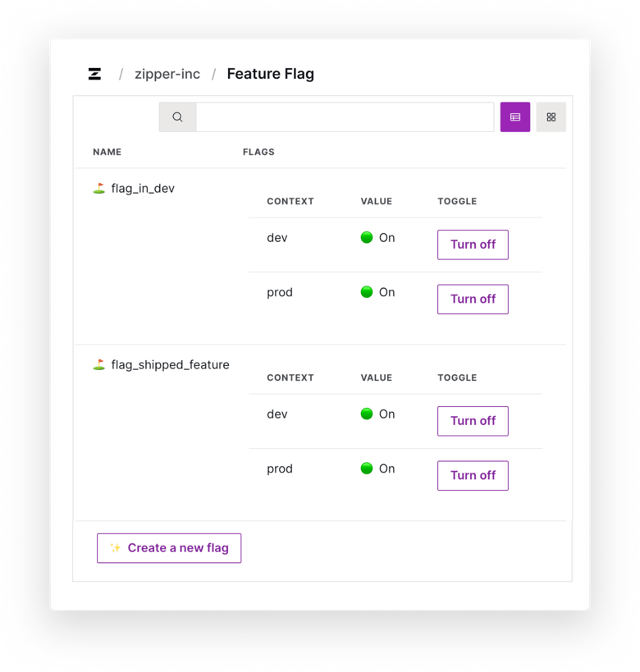Screen dimensions: 640x672
Task: Click green On indicator for flag_shipped_feature prod
Action: 367,469
